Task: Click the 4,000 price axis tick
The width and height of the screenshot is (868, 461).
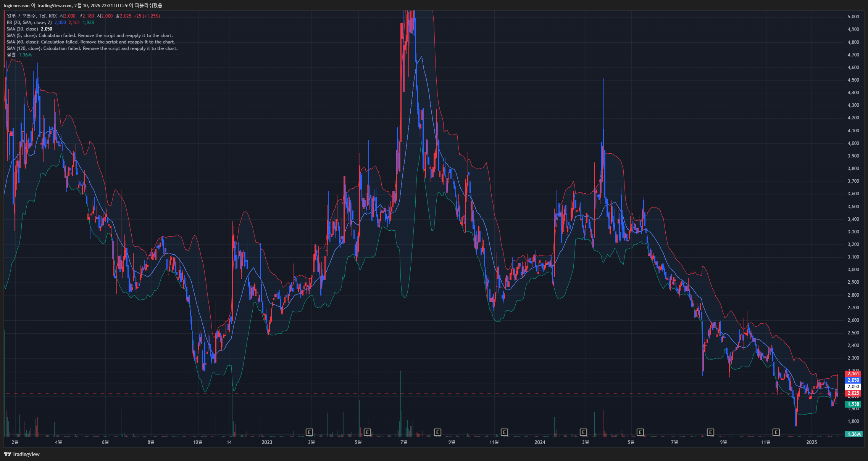Action: [853, 143]
